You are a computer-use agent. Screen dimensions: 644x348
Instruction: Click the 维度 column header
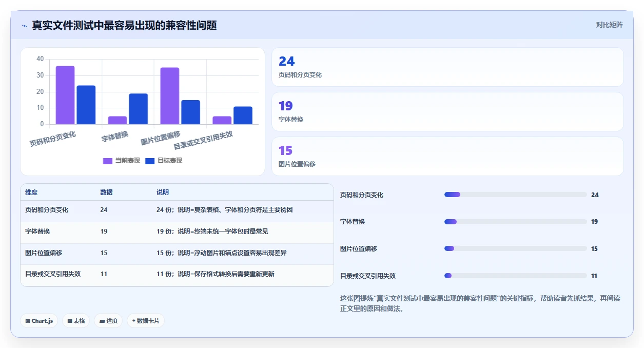click(x=31, y=192)
